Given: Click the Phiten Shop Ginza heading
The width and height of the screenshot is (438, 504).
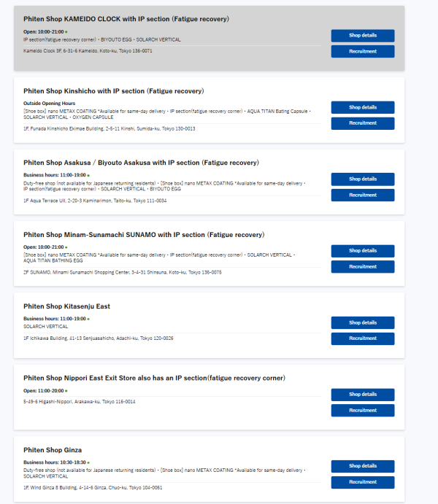Looking at the screenshot, I should click(x=53, y=450).
